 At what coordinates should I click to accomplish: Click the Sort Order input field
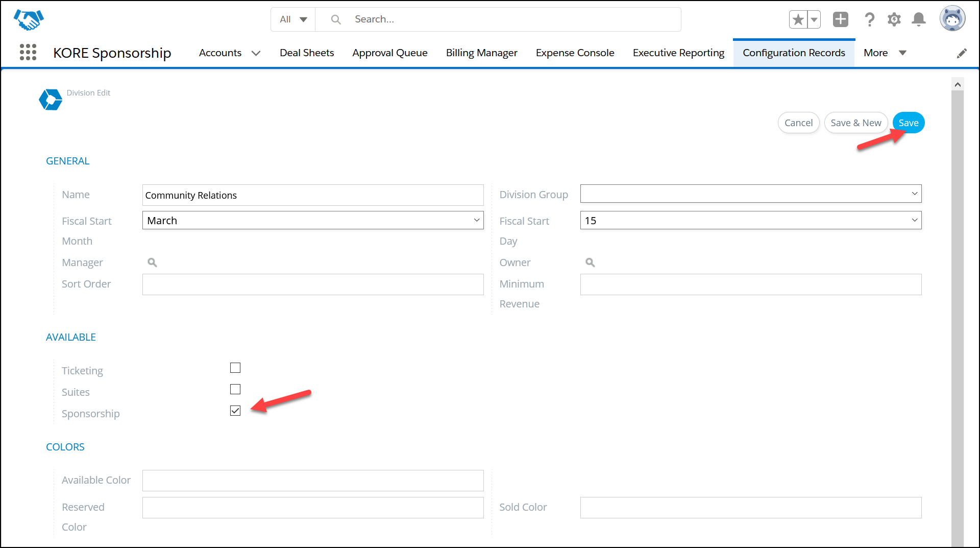(x=313, y=284)
